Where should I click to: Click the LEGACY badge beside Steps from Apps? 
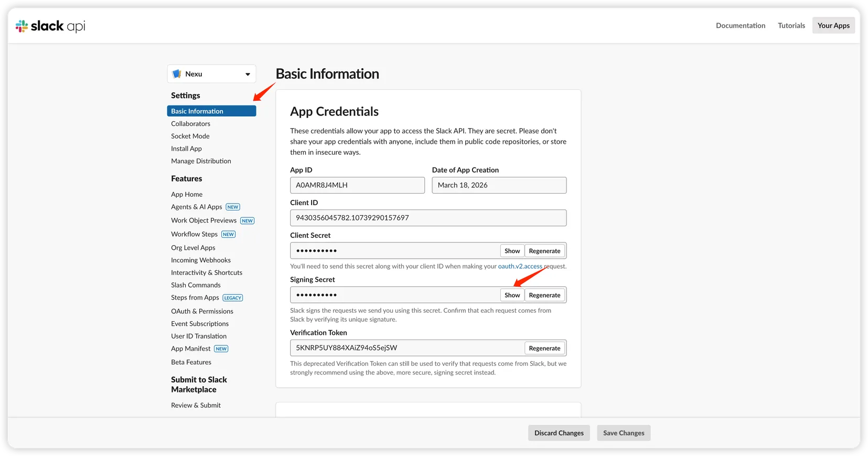pyautogui.click(x=232, y=298)
